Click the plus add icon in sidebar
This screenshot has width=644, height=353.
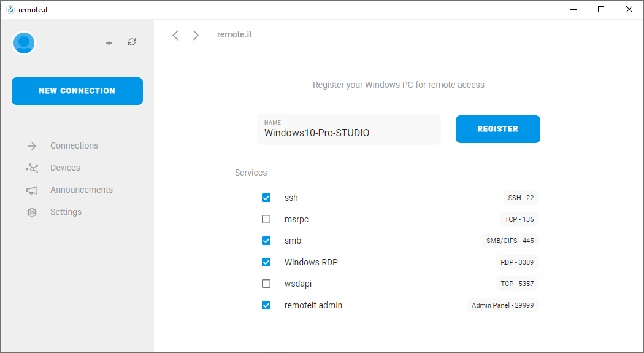pos(109,43)
